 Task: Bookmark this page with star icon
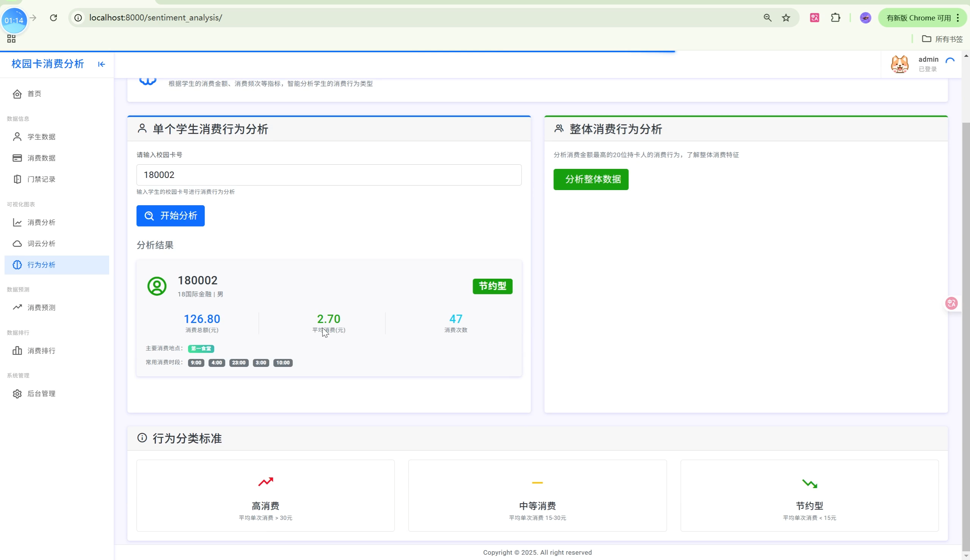tap(786, 18)
